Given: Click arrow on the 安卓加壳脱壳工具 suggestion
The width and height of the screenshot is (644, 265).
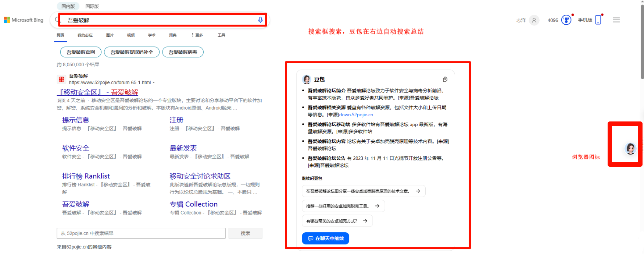Looking at the screenshot, I should pyautogui.click(x=377, y=206).
